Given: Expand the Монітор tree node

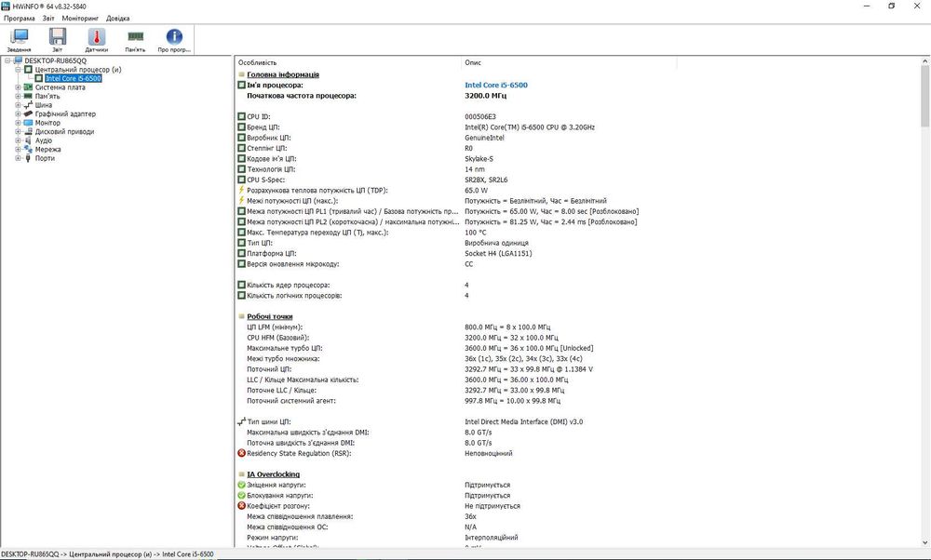Looking at the screenshot, I should [18, 123].
